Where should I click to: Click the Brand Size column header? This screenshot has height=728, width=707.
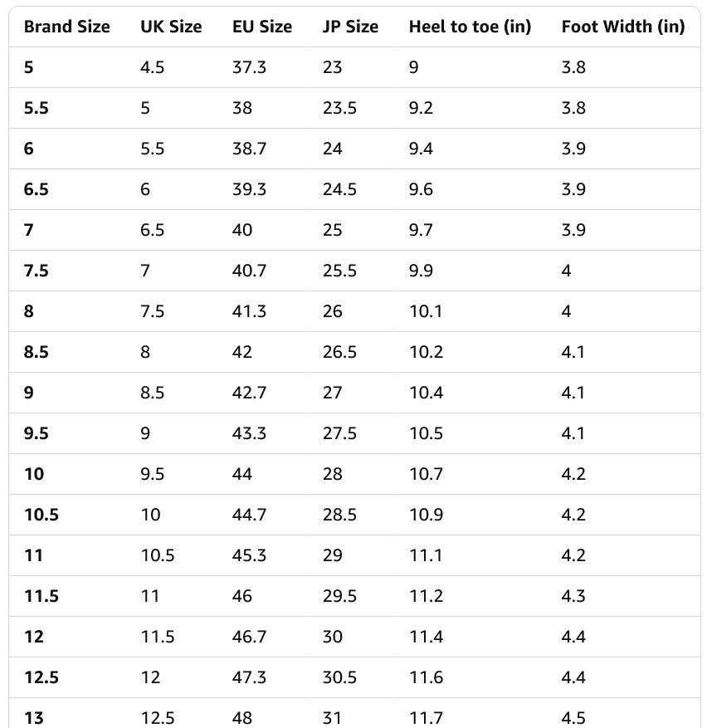coord(66,27)
